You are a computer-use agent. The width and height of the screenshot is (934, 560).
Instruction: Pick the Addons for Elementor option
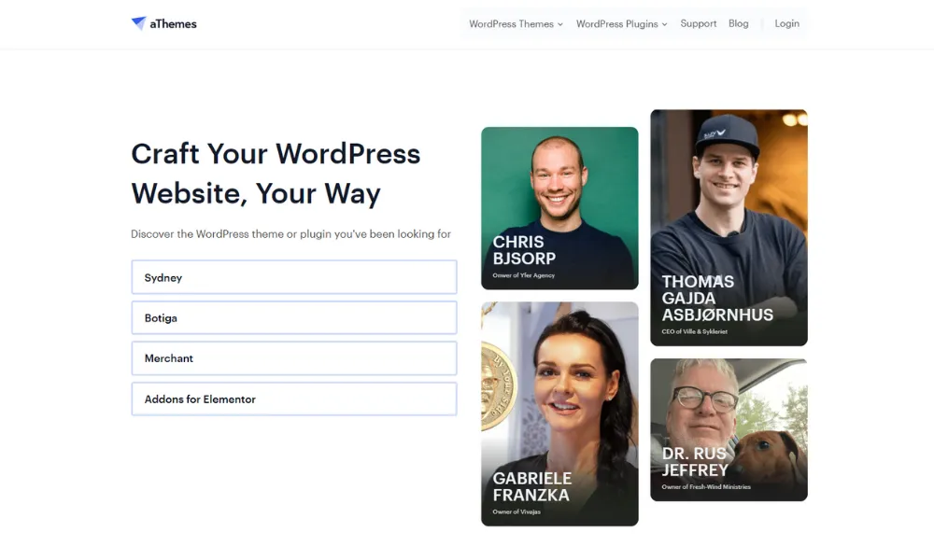coord(293,399)
